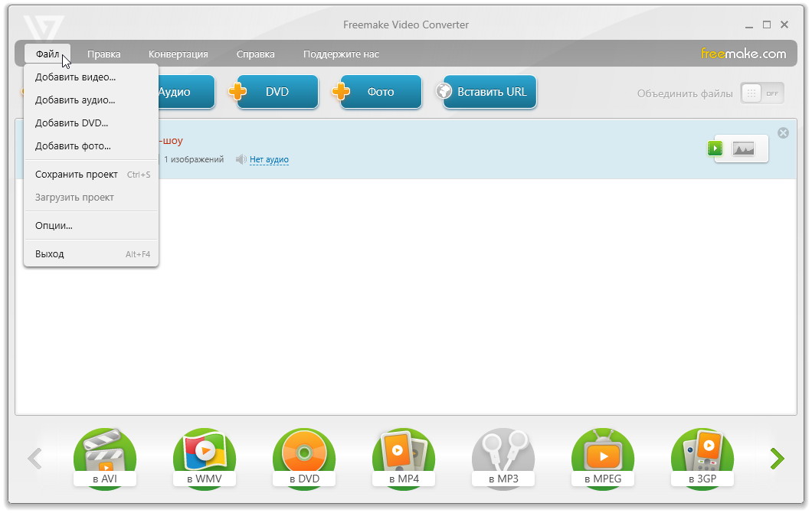Convert to DVD using the disc icon
This screenshot has height=513, width=812.
(x=304, y=458)
